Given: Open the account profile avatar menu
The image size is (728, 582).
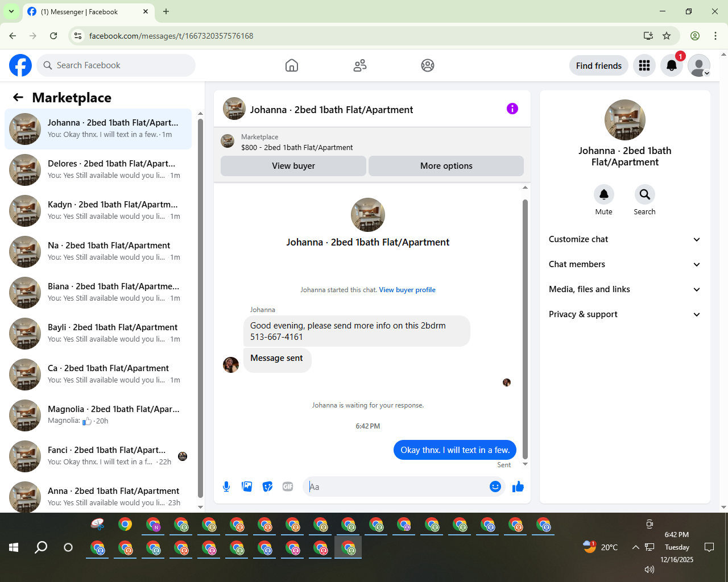Looking at the screenshot, I should click(699, 65).
